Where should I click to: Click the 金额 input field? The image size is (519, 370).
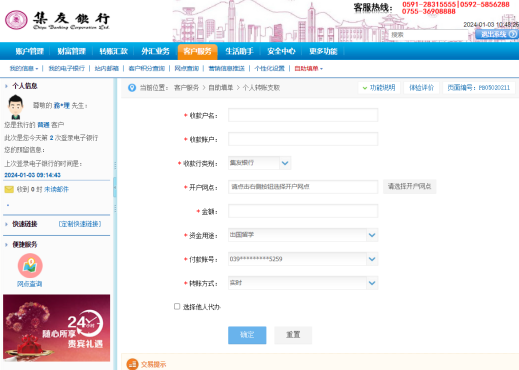coord(303,211)
